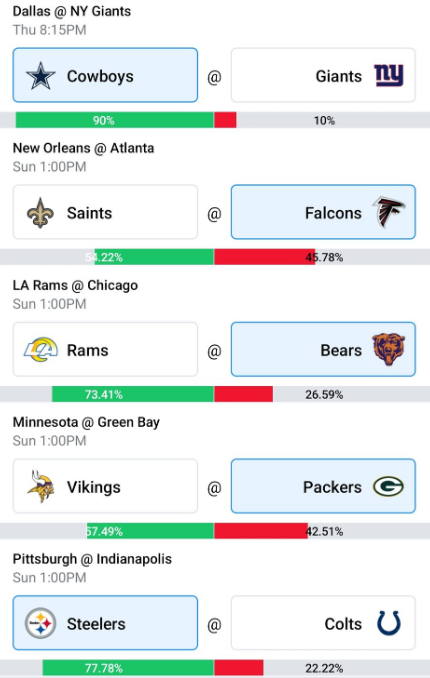Select Saints as the winner pick
Screen dimensions: 430x678
click(x=105, y=212)
